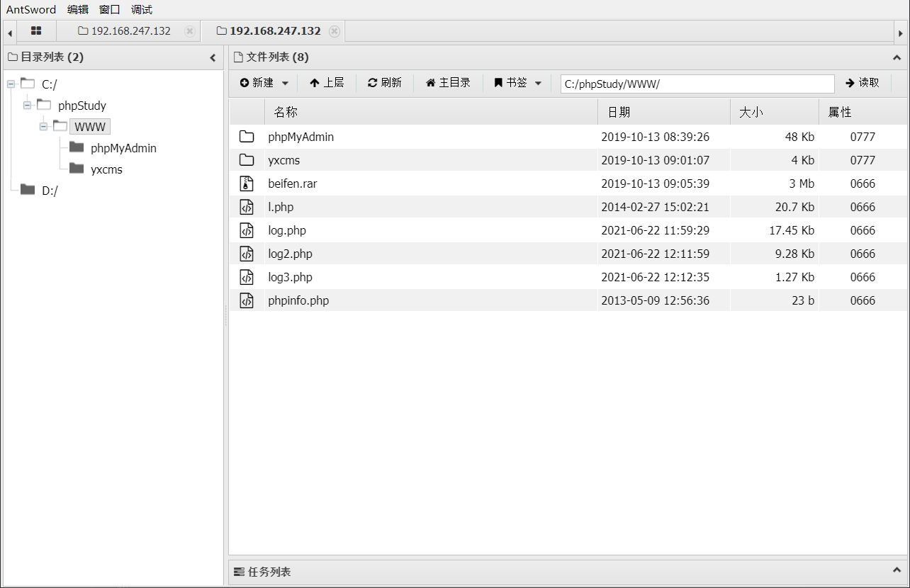Collapse the WWW tree node toggle
The height and width of the screenshot is (588, 910).
pos(44,127)
